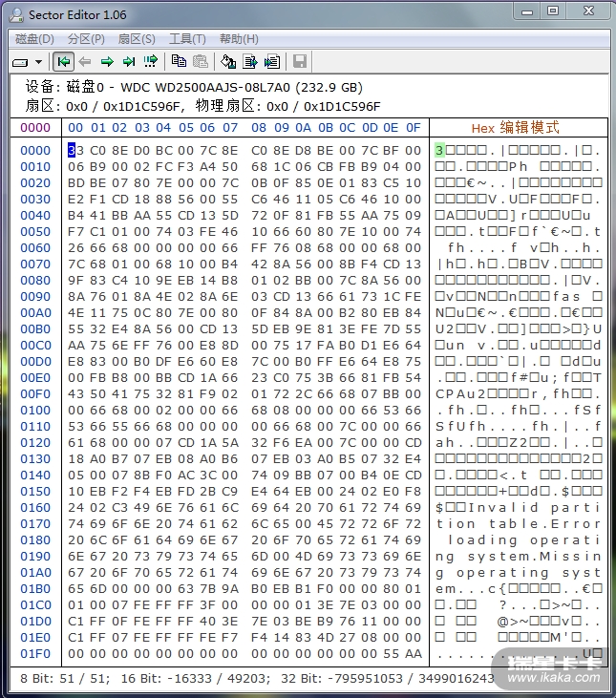The height and width of the screenshot is (698, 616).
Task: Jump to the last sector
Action: point(129,61)
